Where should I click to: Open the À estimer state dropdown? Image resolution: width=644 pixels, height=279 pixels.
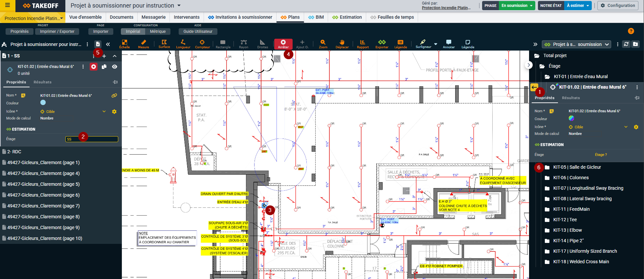coord(578,6)
